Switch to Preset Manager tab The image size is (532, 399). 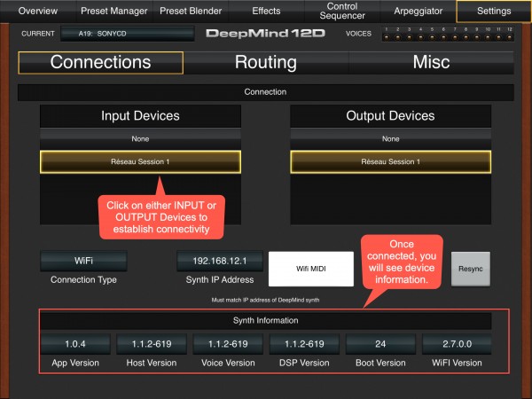click(114, 11)
